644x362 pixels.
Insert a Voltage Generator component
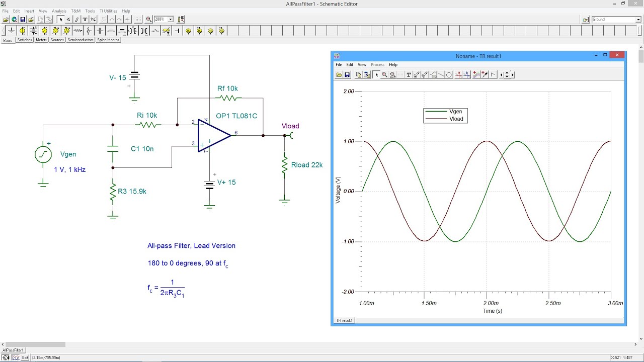pyautogui.click(x=44, y=31)
